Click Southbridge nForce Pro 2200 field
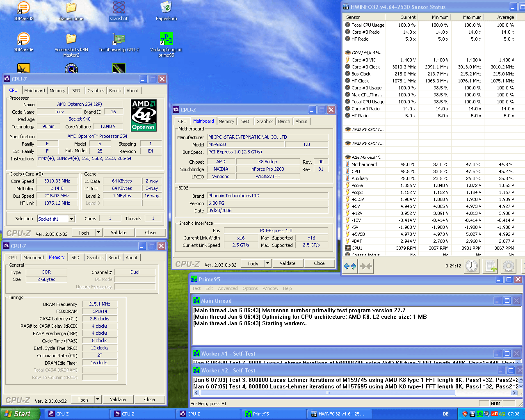Screen dimensions: 525x420 [x=267, y=169]
